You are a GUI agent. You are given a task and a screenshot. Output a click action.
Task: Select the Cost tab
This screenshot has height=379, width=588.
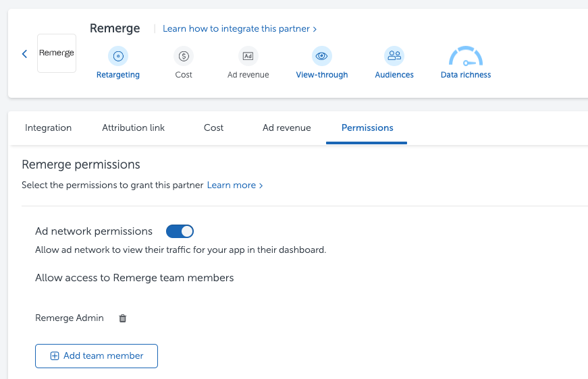[x=213, y=127]
